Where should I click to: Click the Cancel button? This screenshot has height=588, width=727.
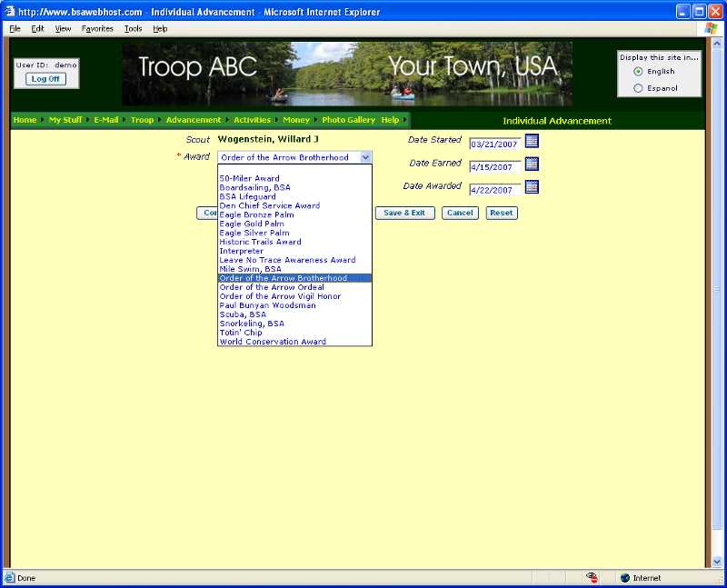tap(460, 213)
